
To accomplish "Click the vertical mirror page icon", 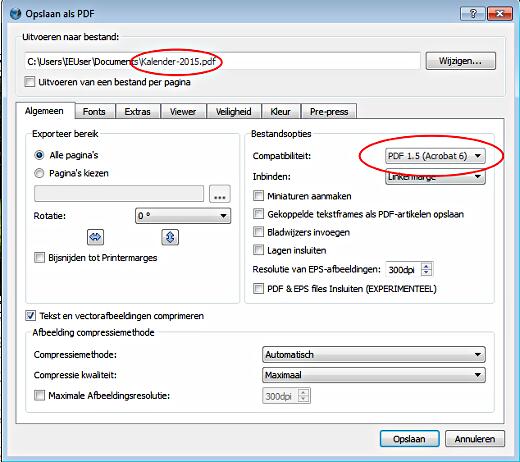I will click(x=170, y=237).
